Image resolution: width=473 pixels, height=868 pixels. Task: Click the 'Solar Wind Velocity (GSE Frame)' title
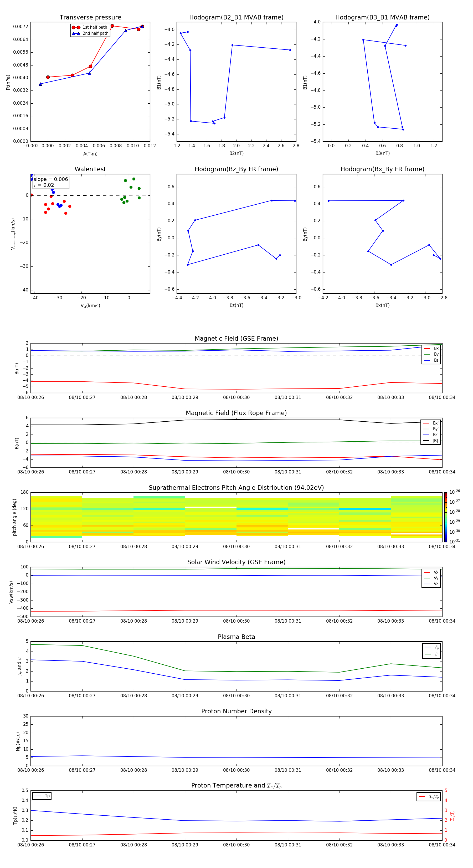coord(236,562)
